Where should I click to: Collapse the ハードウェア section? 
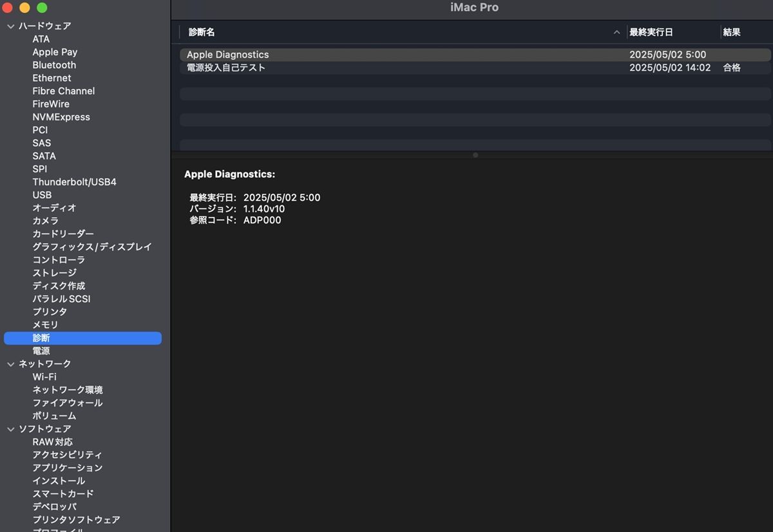(x=10, y=26)
